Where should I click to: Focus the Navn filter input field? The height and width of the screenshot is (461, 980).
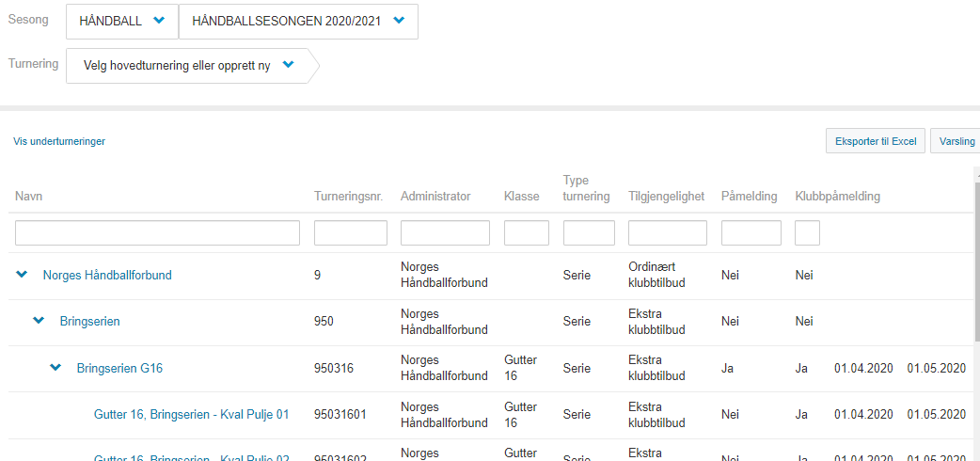[x=157, y=232]
